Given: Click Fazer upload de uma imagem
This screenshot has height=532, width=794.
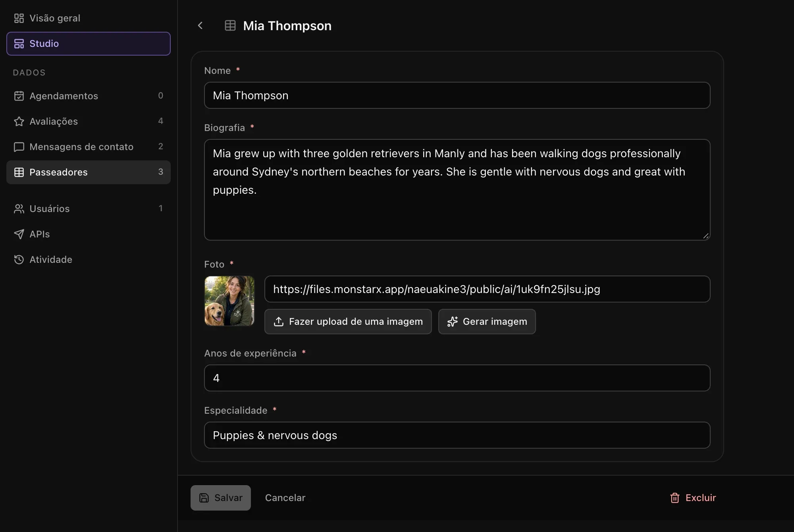Looking at the screenshot, I should (x=348, y=322).
